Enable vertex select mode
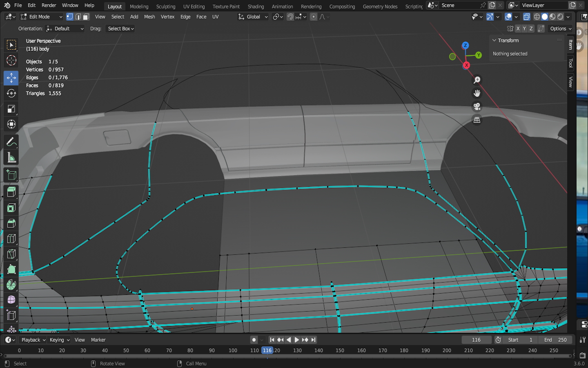 click(x=70, y=17)
